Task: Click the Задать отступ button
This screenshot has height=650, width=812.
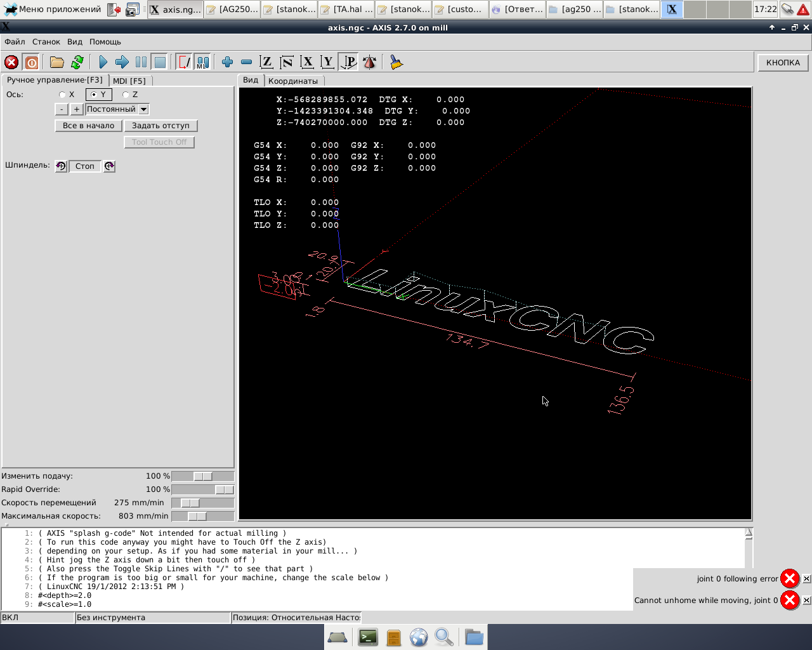Action: click(160, 126)
